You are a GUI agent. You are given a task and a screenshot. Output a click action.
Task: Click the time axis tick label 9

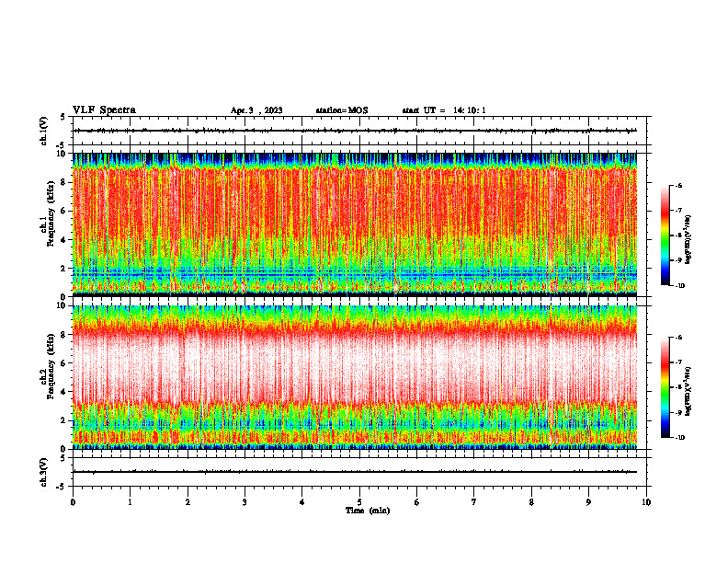tap(588, 502)
